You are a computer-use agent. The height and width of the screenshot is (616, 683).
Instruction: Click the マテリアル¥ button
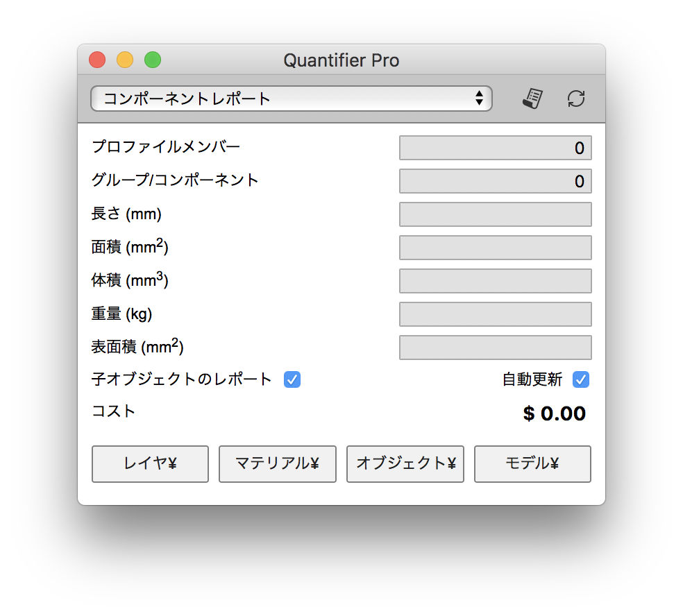pos(278,463)
